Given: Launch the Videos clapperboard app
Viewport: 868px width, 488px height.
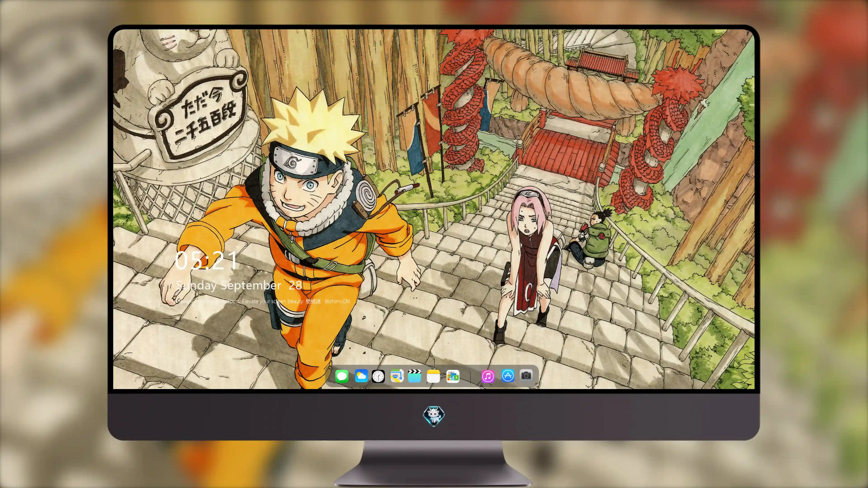Looking at the screenshot, I should tap(415, 376).
